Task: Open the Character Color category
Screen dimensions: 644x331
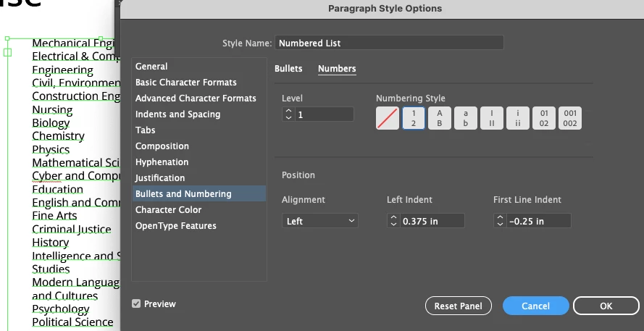Action: pyautogui.click(x=169, y=210)
